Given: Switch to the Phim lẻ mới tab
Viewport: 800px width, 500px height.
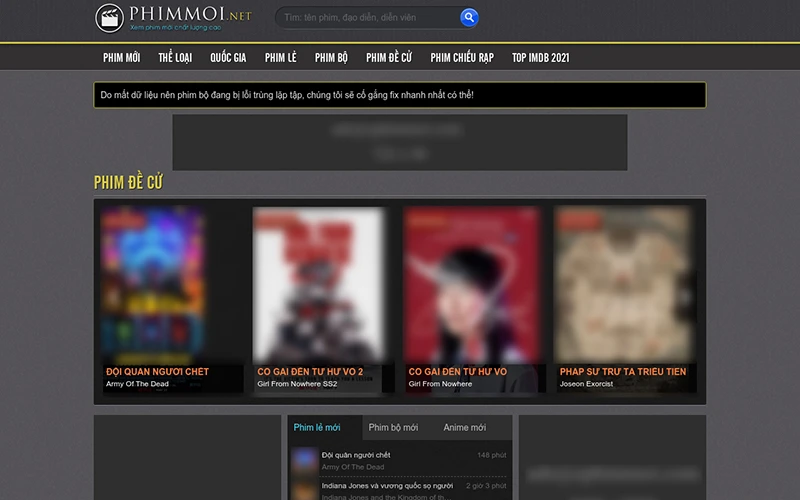Looking at the screenshot, I should pyautogui.click(x=317, y=428).
